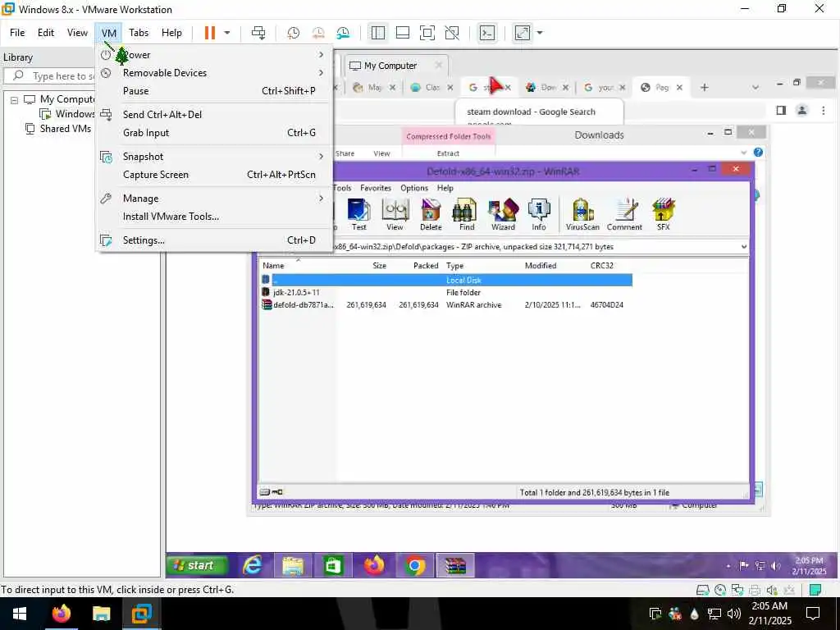840x630 pixels.
Task: Select the defold-db7871a archive row
Action: (x=445, y=305)
